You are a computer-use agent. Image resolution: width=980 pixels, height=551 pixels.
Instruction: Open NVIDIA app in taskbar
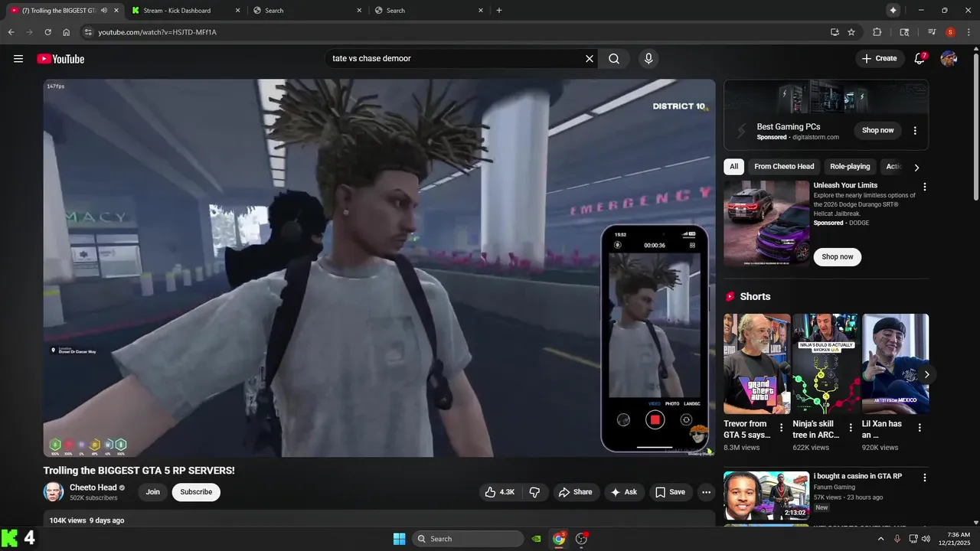coord(537,539)
